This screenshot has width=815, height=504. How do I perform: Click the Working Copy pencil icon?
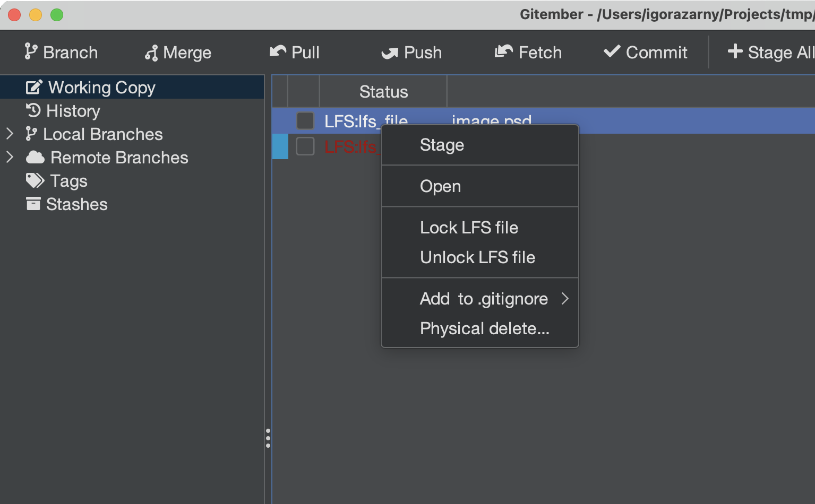pos(34,87)
